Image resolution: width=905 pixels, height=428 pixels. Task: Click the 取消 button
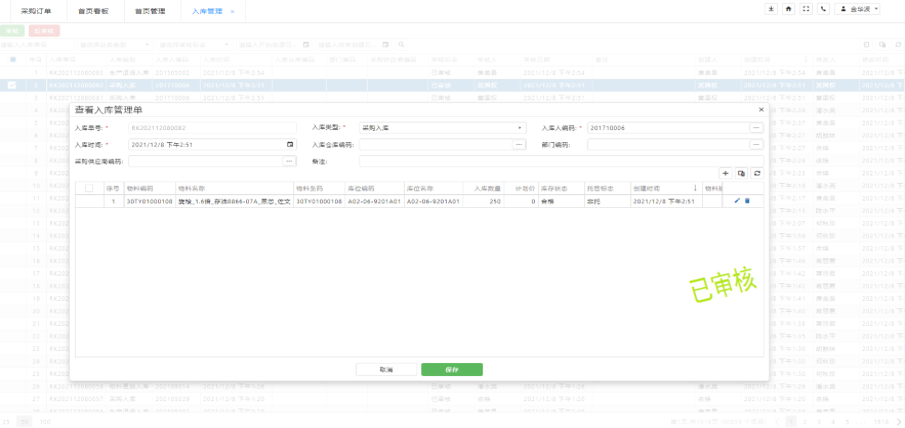tap(386, 370)
